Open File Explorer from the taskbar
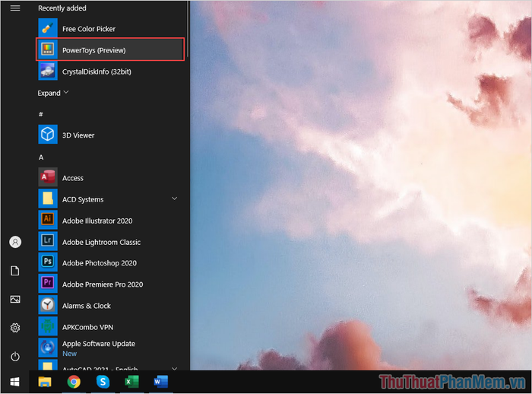The image size is (532, 394). click(x=44, y=382)
